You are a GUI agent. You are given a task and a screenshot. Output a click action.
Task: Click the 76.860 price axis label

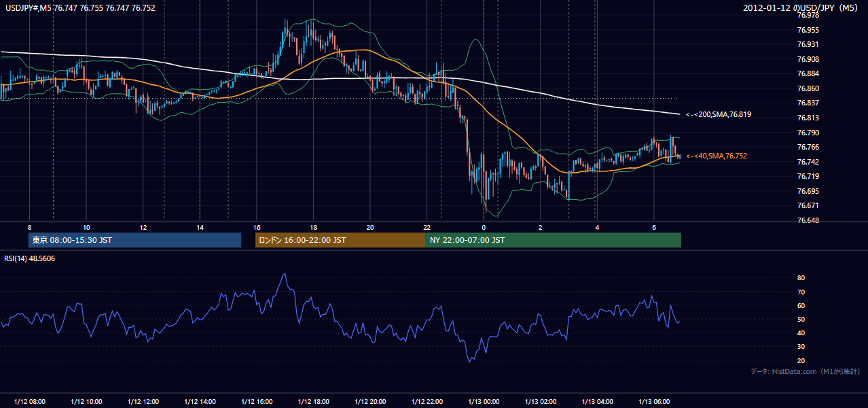(x=808, y=88)
